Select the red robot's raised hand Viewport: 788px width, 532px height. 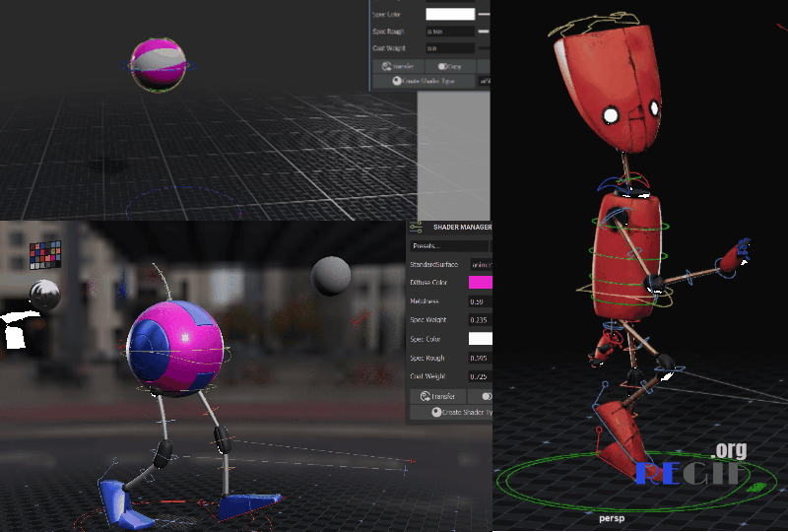click(x=733, y=256)
